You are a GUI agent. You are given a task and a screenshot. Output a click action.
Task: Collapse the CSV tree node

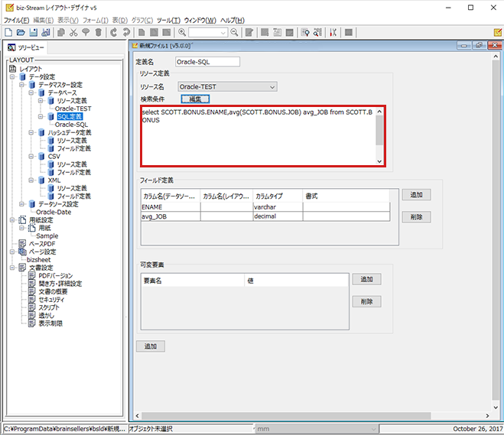pos(31,157)
